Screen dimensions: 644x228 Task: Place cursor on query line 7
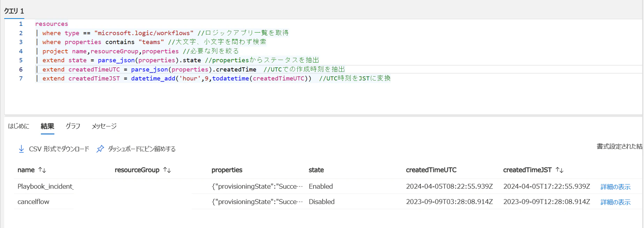213,78
